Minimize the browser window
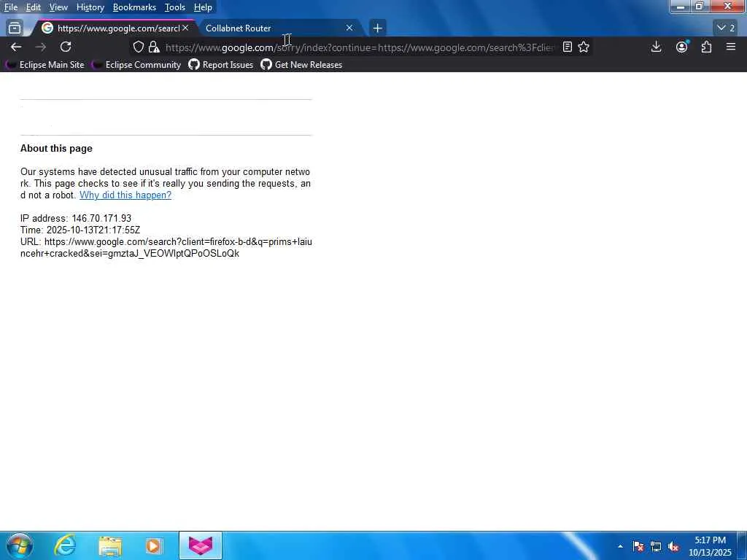747x560 pixels. click(x=681, y=7)
